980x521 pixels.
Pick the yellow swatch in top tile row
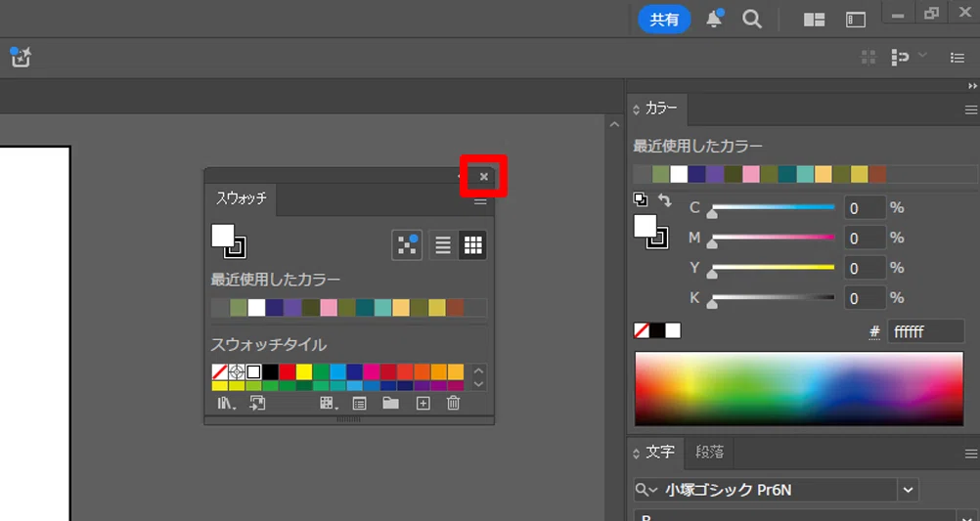pos(304,372)
